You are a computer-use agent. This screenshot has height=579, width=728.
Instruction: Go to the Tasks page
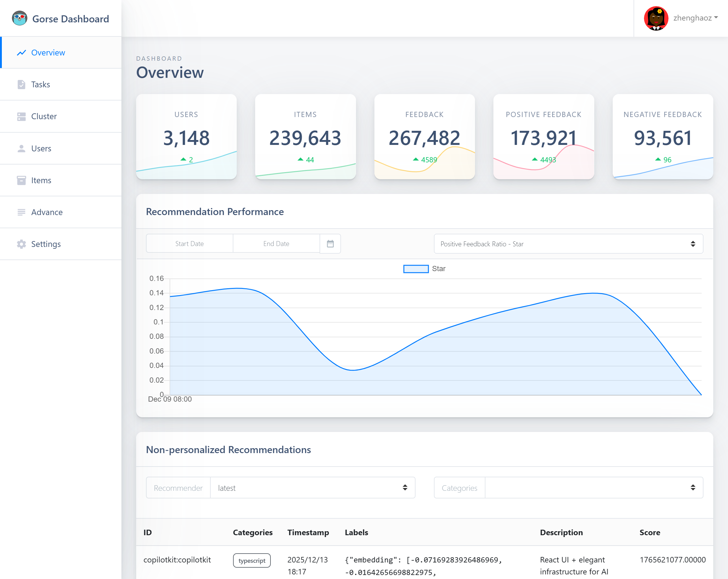(40, 84)
